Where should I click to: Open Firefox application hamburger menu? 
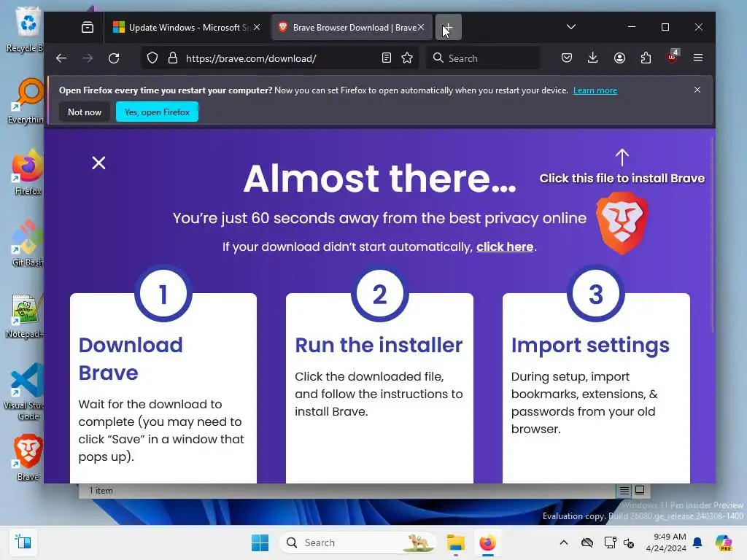point(698,58)
